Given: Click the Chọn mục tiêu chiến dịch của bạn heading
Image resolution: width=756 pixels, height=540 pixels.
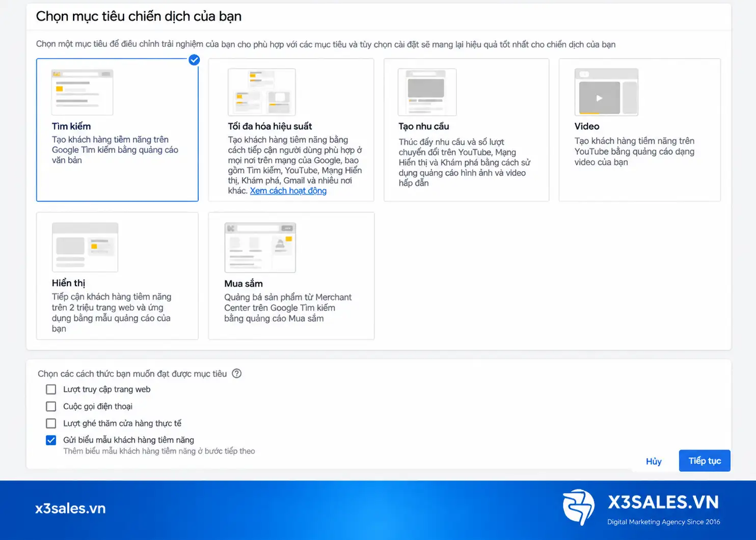Looking at the screenshot, I should click(x=139, y=16).
